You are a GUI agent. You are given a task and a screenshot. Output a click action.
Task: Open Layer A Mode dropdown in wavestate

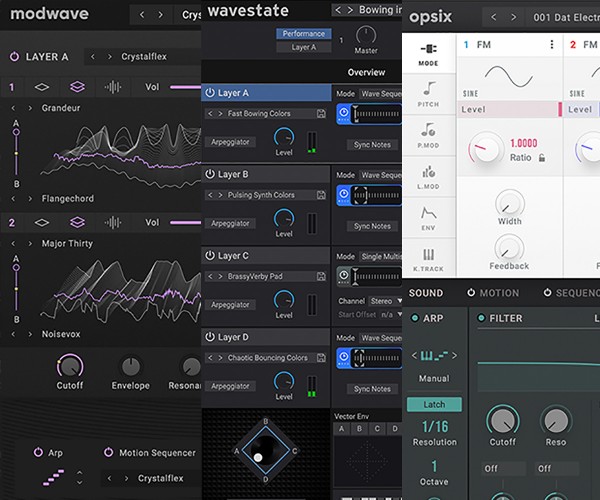pyautogui.click(x=381, y=94)
